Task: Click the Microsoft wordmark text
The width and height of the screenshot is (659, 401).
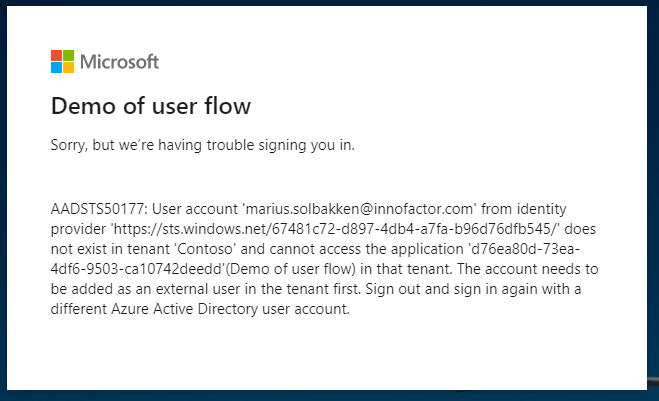Action: coord(119,62)
